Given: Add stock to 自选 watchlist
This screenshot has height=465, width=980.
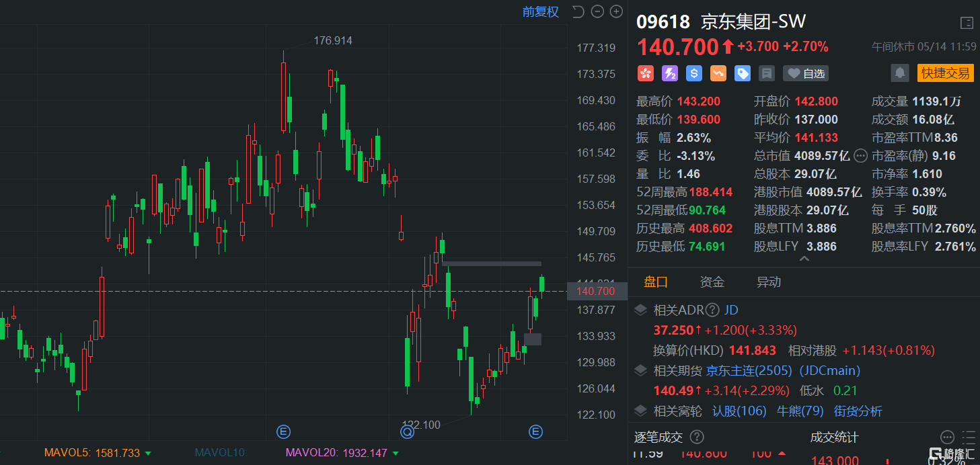Looking at the screenshot, I should pyautogui.click(x=806, y=73).
